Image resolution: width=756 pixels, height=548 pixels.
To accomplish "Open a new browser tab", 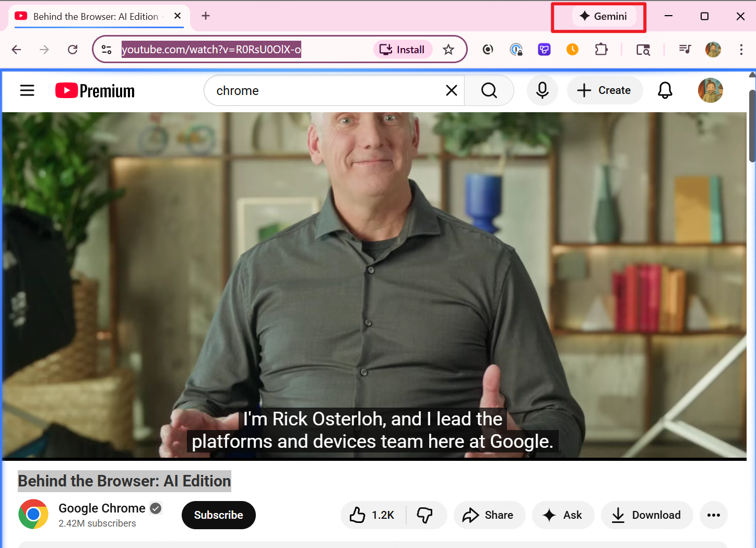I will (x=206, y=16).
